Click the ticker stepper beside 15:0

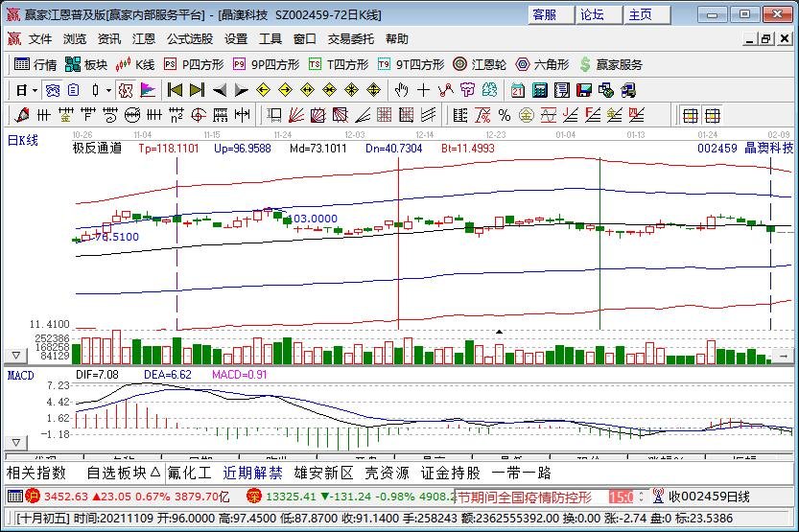642,497
